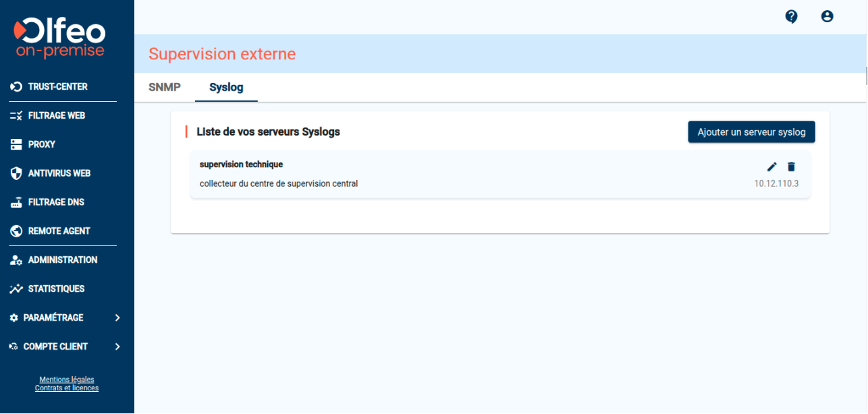Screen dimensions: 868x414
Task: Select the Syslog tab
Action: (x=226, y=87)
